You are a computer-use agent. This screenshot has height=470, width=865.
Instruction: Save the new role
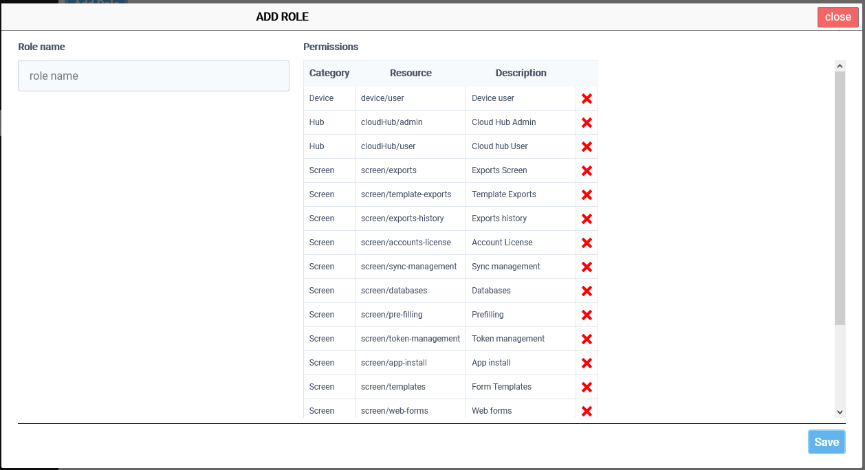point(826,442)
